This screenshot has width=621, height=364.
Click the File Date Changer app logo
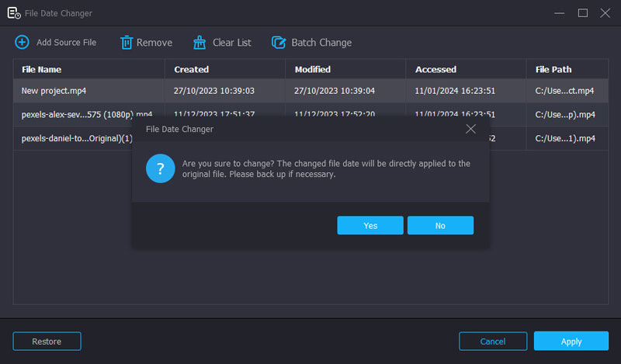point(13,12)
